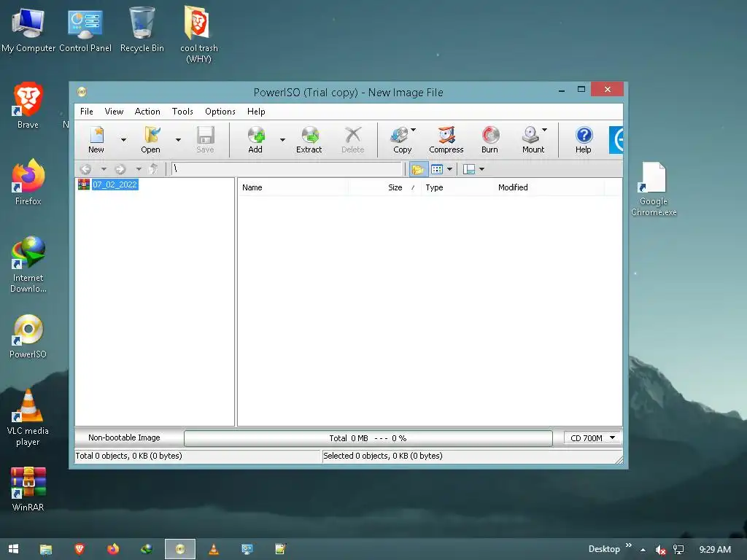Open the Tools menu
The width and height of the screenshot is (747, 560).
pyautogui.click(x=182, y=112)
